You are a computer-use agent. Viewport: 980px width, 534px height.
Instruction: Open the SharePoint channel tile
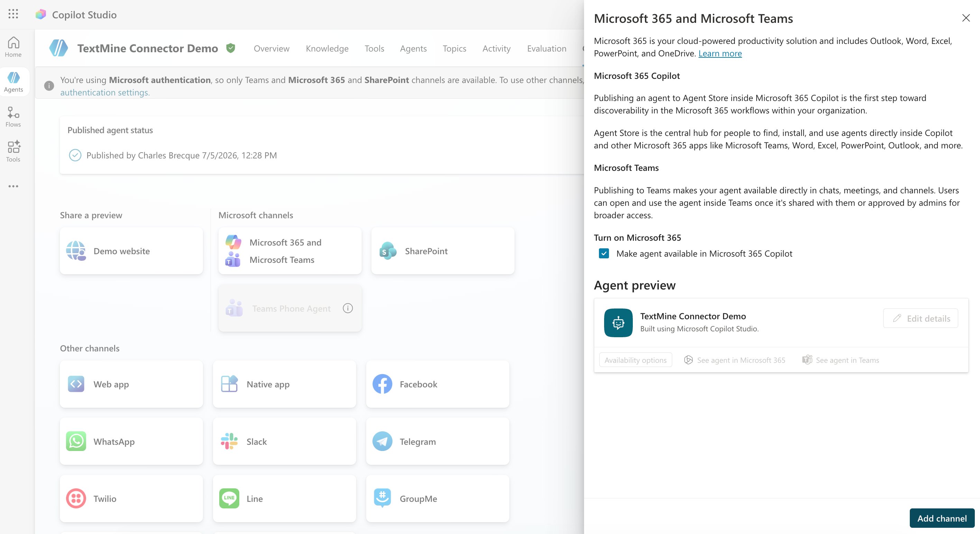(443, 251)
